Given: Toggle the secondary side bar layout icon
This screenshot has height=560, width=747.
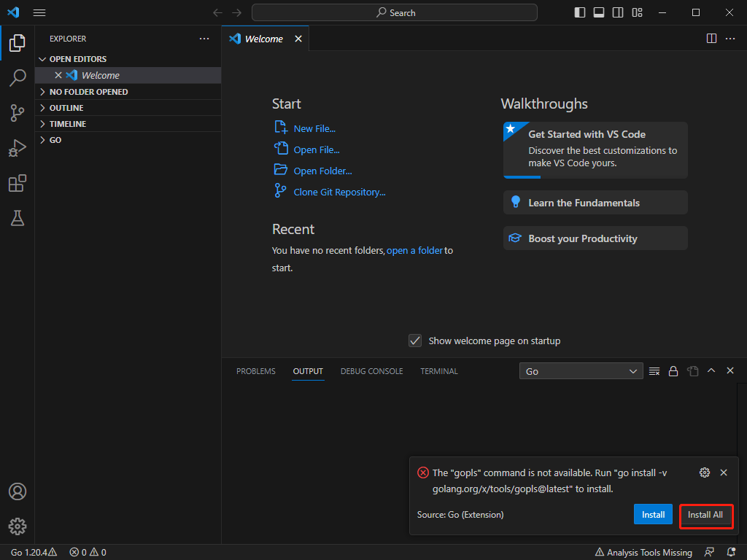Looking at the screenshot, I should point(618,12).
